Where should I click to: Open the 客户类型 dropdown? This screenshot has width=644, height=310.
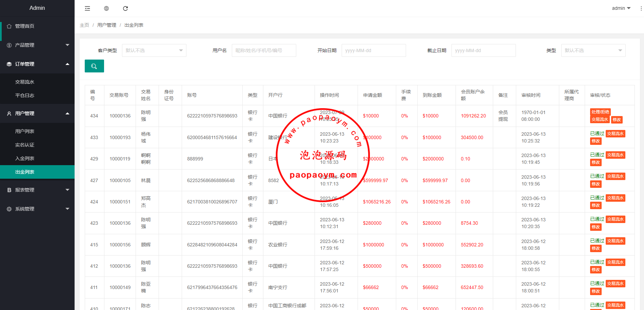click(x=154, y=50)
